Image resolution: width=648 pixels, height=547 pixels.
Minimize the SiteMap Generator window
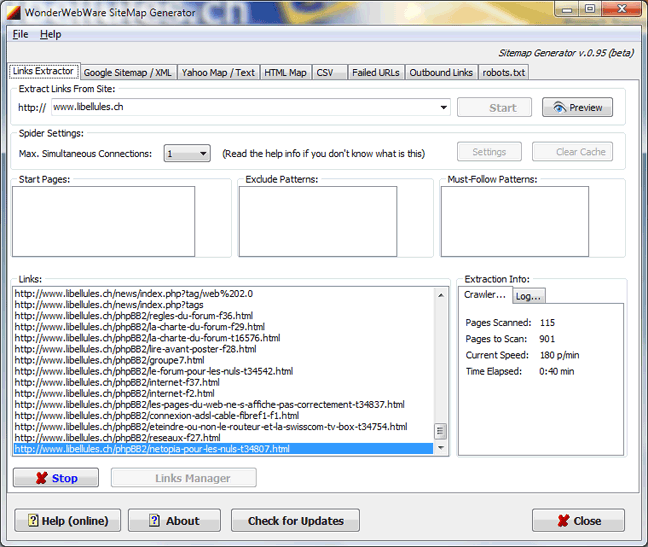567,10
